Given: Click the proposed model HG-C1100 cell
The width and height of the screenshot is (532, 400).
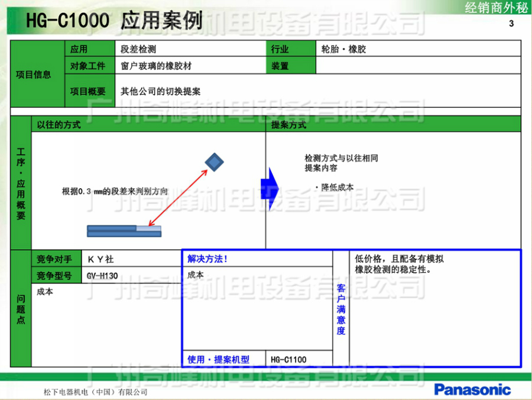Looking at the screenshot, I should 288,359.
